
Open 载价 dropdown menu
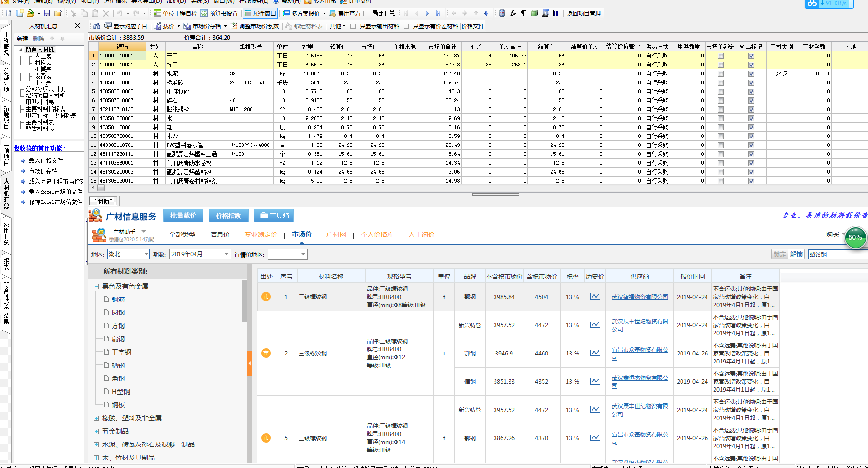tap(179, 26)
